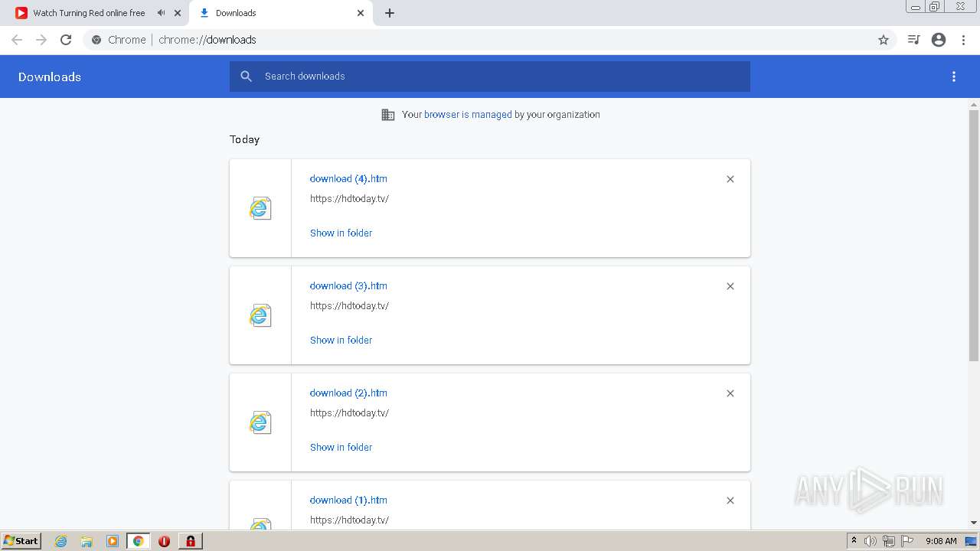The height and width of the screenshot is (551, 980).
Task: Open the network tray icon
Action: tap(889, 541)
